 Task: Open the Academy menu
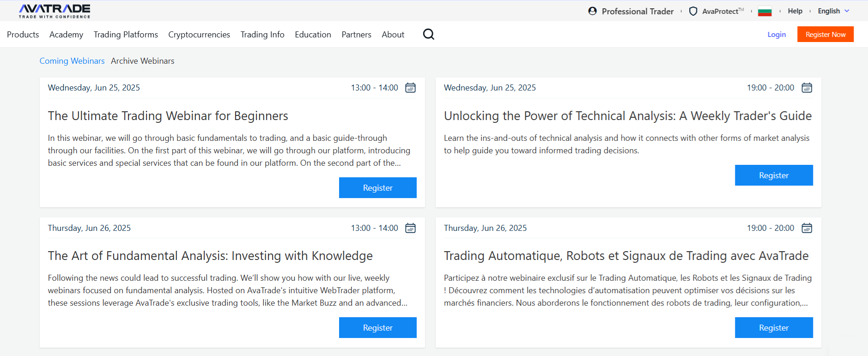[67, 35]
